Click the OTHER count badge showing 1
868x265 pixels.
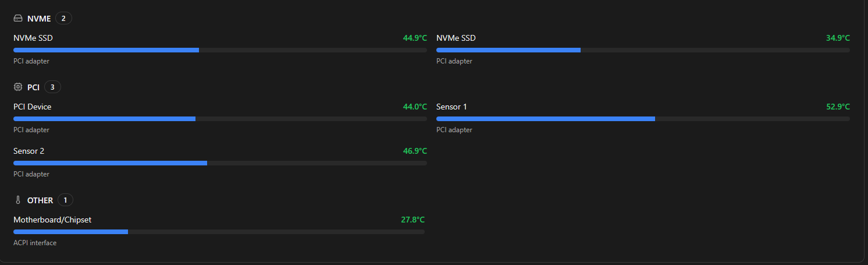click(x=65, y=200)
